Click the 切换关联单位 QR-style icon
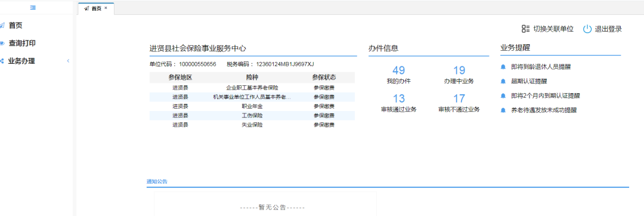 click(x=525, y=29)
